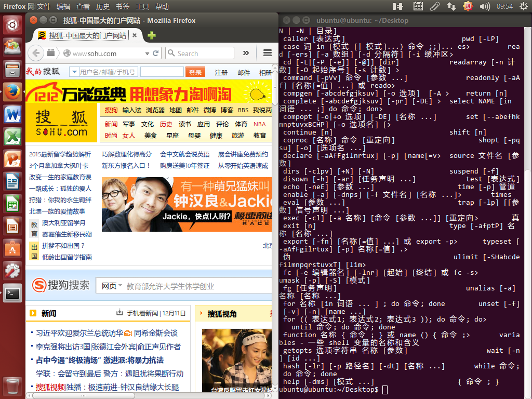532x399 pixels.
Task: Close the Sohu tab in Firefox
Action: pos(135,35)
